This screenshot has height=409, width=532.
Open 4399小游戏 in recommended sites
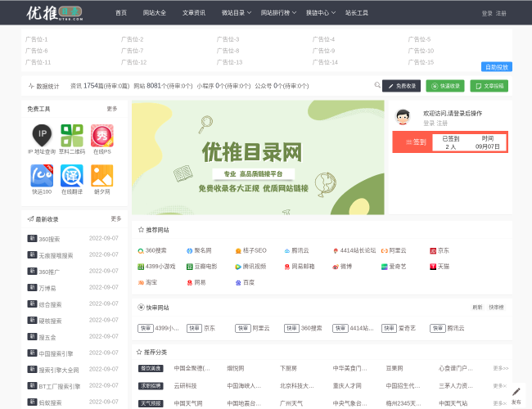(156, 267)
